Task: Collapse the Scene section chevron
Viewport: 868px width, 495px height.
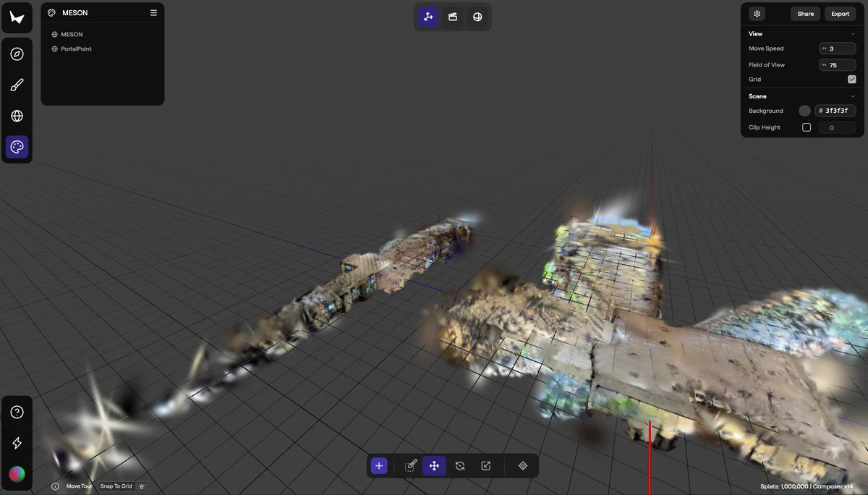Action: tap(853, 96)
